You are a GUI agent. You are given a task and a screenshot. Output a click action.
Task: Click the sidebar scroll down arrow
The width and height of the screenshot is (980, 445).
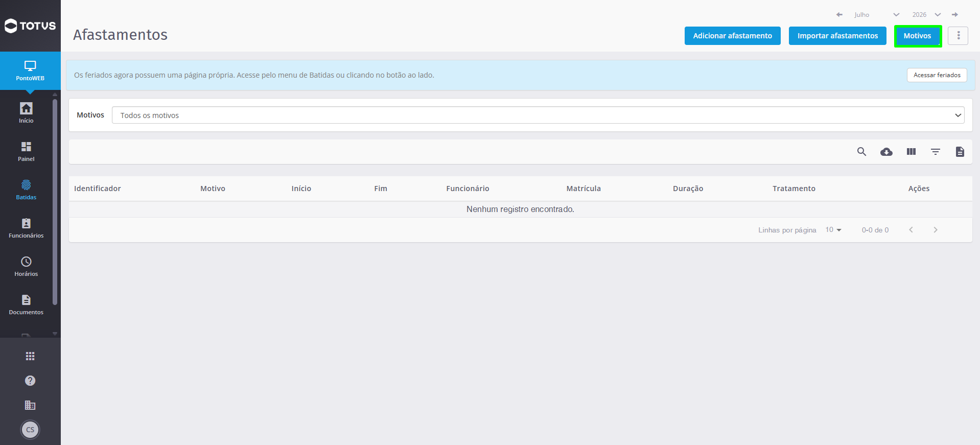[x=55, y=334]
